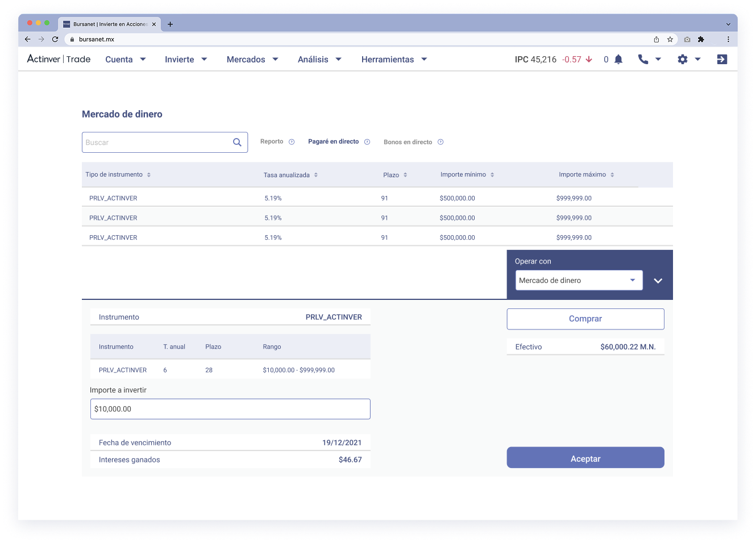Image resolution: width=756 pixels, height=543 pixels.
Task: Click the settings gear icon
Action: click(682, 59)
